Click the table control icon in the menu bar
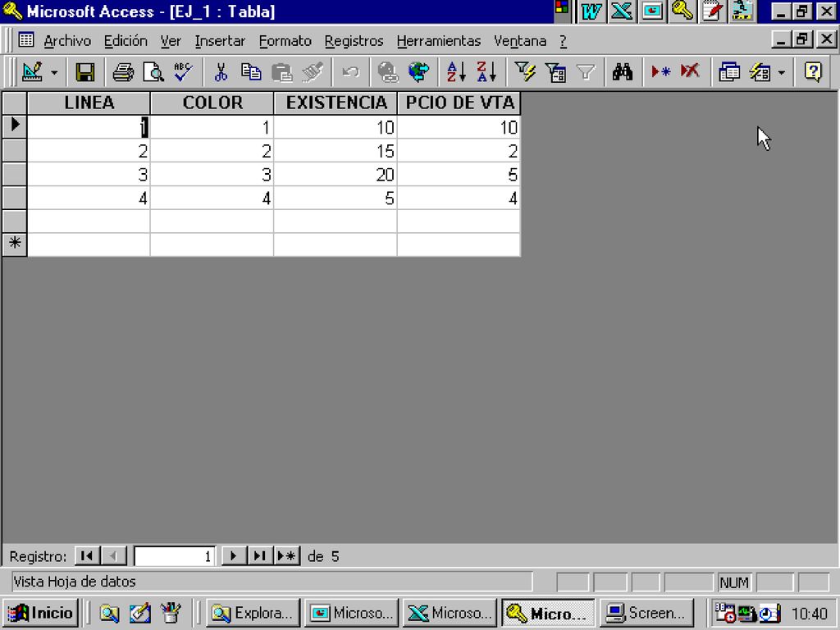 pos(25,40)
